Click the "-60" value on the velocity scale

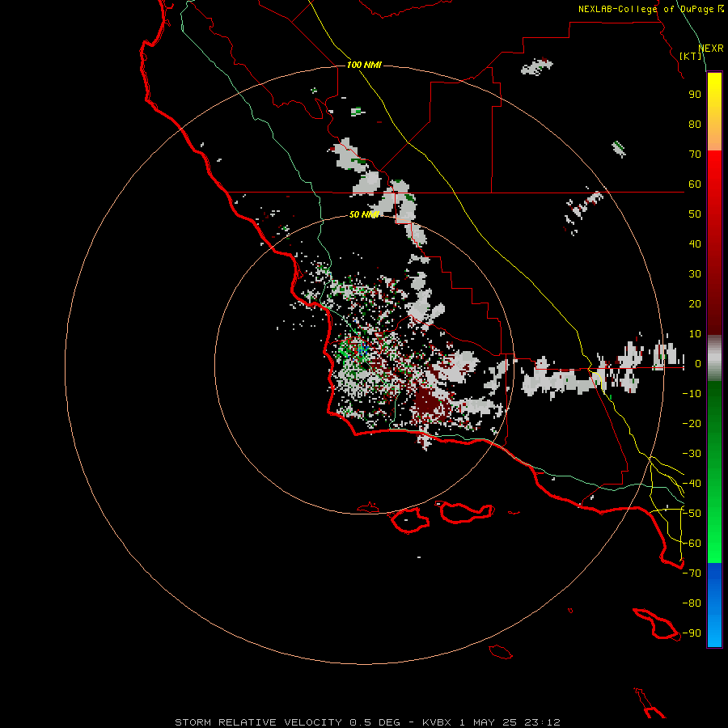point(692,544)
